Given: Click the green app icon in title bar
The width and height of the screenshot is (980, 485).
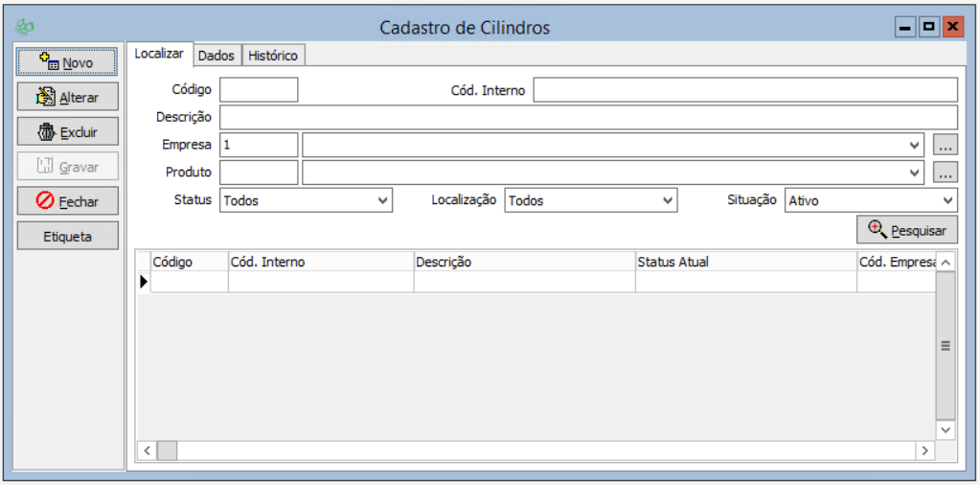Looking at the screenshot, I should 25,27.
